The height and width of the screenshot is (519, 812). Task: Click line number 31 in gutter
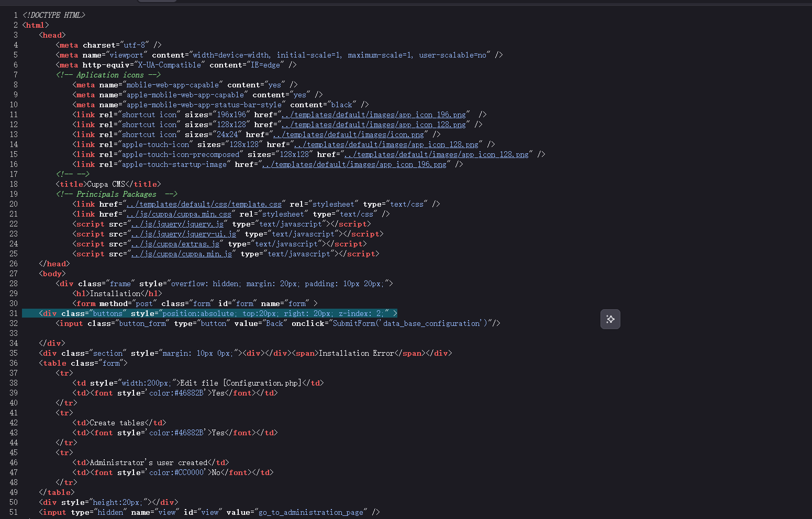click(x=14, y=313)
